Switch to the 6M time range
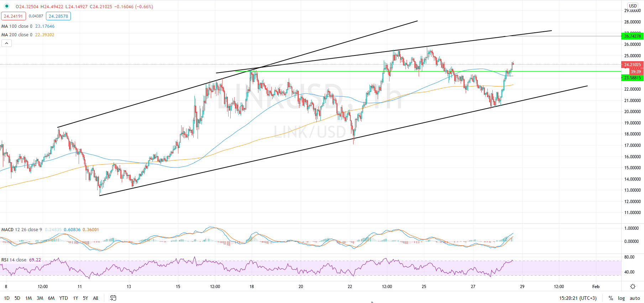This screenshot has width=644, height=303. click(x=51, y=298)
